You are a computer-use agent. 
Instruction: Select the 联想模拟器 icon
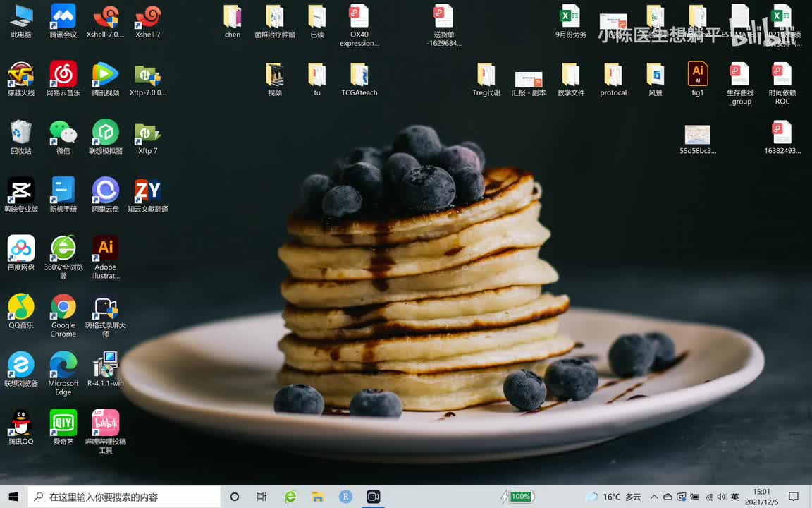pos(106,138)
